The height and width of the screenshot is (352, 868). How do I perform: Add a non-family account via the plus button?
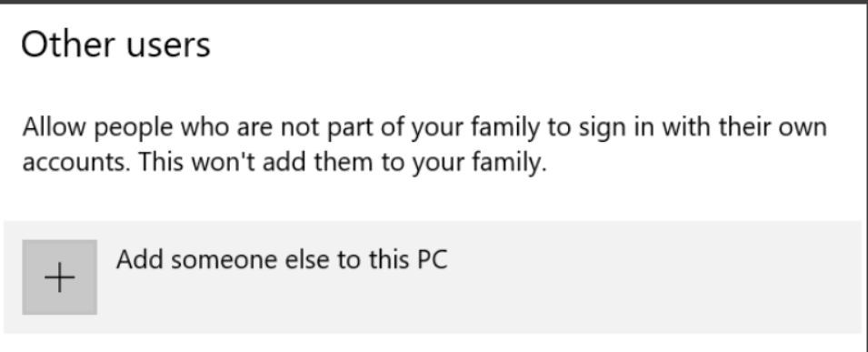click(59, 277)
